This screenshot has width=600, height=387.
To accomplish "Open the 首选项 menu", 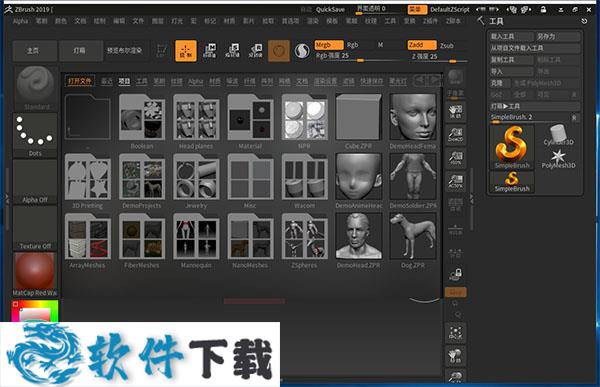I will pos(290,21).
